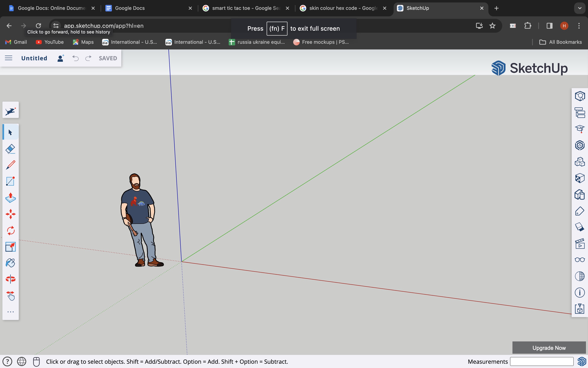Open the Entity Info panel
Image resolution: width=588 pixels, height=368 pixels.
(x=580, y=96)
